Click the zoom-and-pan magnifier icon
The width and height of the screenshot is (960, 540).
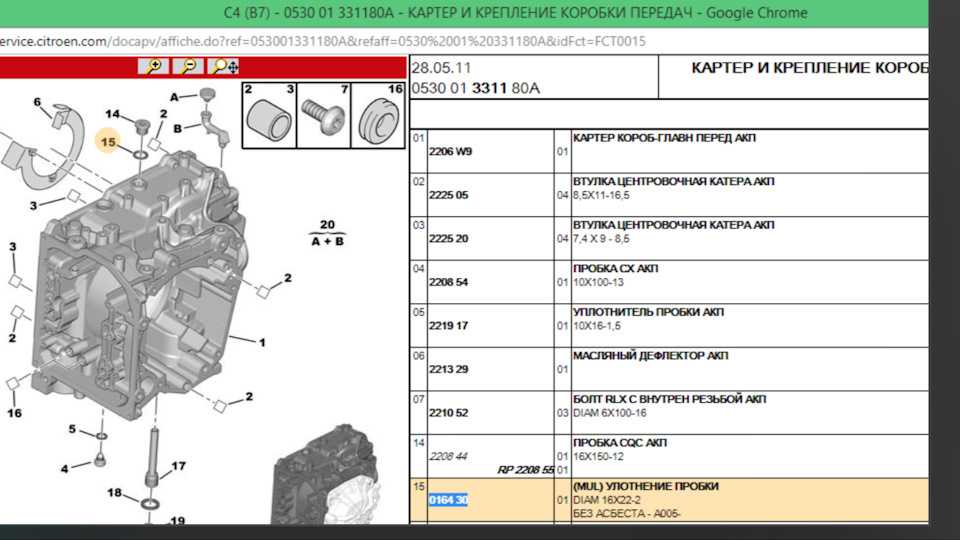[x=223, y=66]
